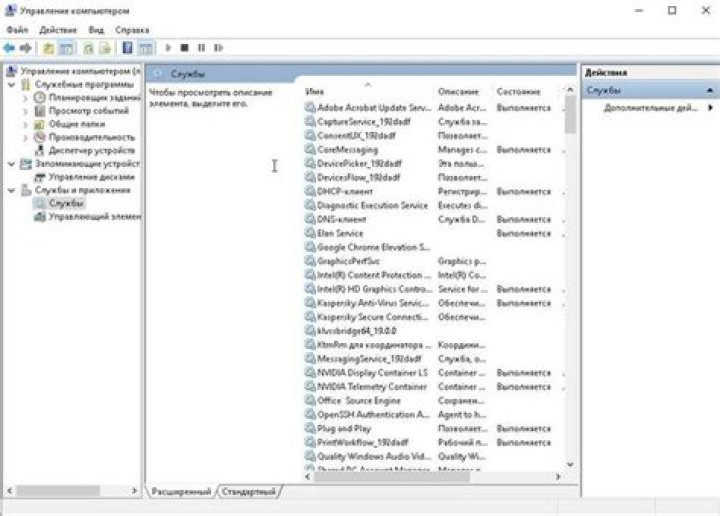Image resolution: width=720 pixels, height=516 pixels.
Task: Expand the Просмотр событий node
Action: (x=25, y=111)
